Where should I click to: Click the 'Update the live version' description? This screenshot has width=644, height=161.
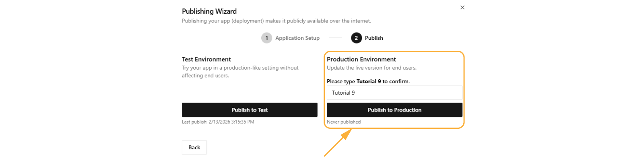pos(372,68)
